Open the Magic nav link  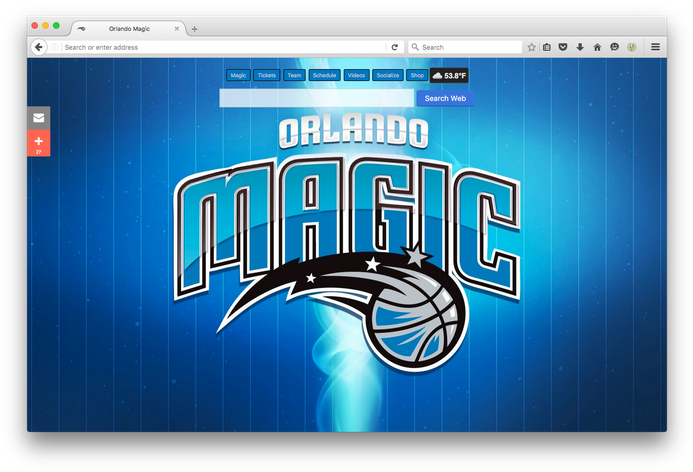(238, 75)
